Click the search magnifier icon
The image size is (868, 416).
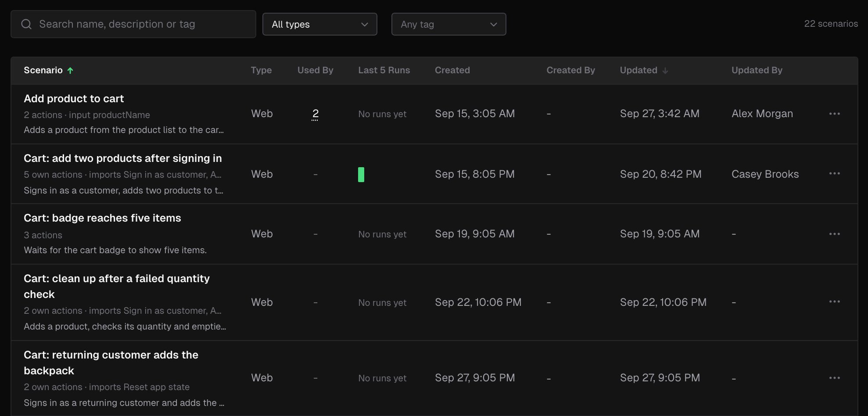pyautogui.click(x=26, y=24)
